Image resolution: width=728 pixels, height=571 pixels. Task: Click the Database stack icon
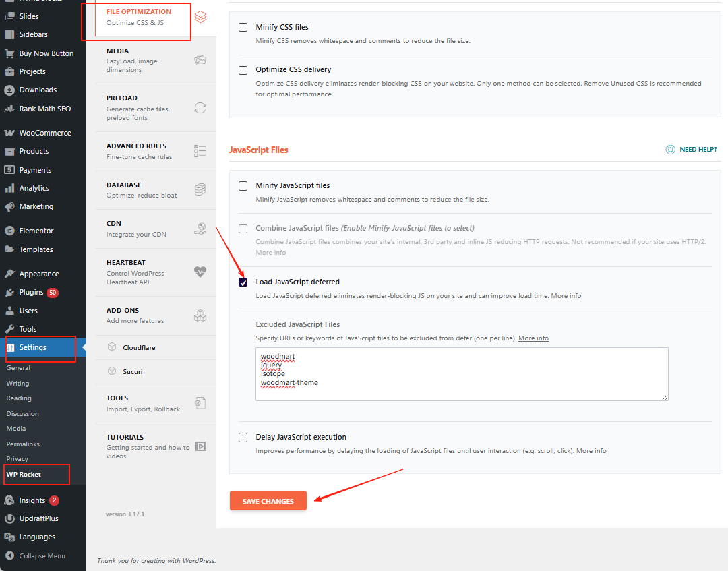pos(200,189)
